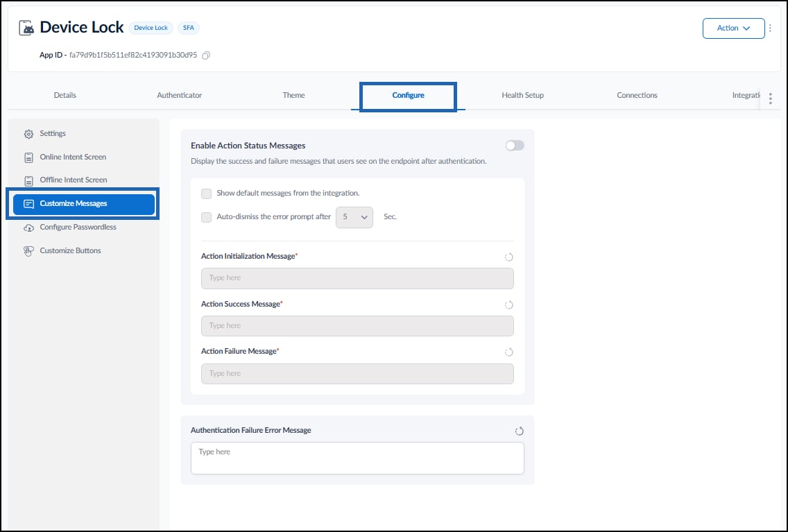Click the Online Intent Screen icon
788x532 pixels.
pos(28,157)
